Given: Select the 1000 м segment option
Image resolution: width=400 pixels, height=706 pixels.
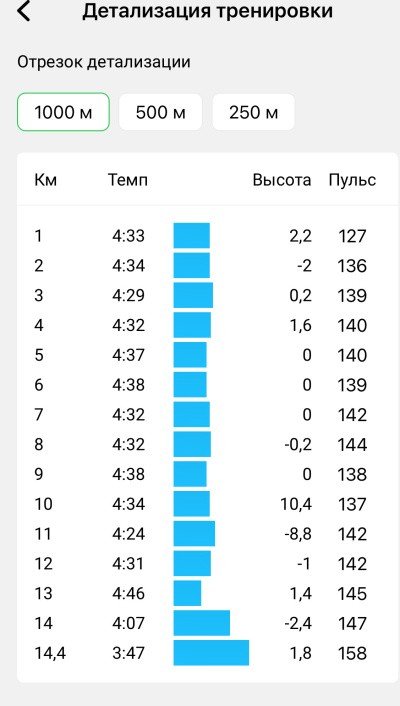Looking at the screenshot, I should [63, 112].
